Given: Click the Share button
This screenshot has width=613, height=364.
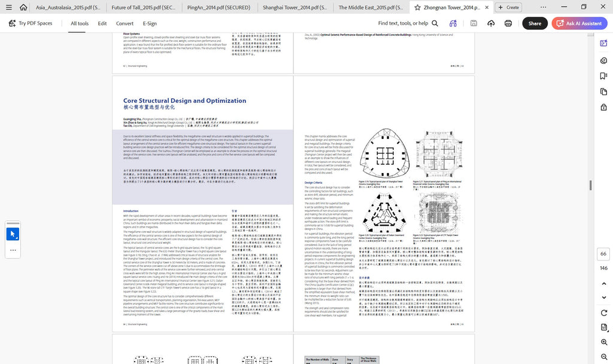Looking at the screenshot, I should click(535, 23).
